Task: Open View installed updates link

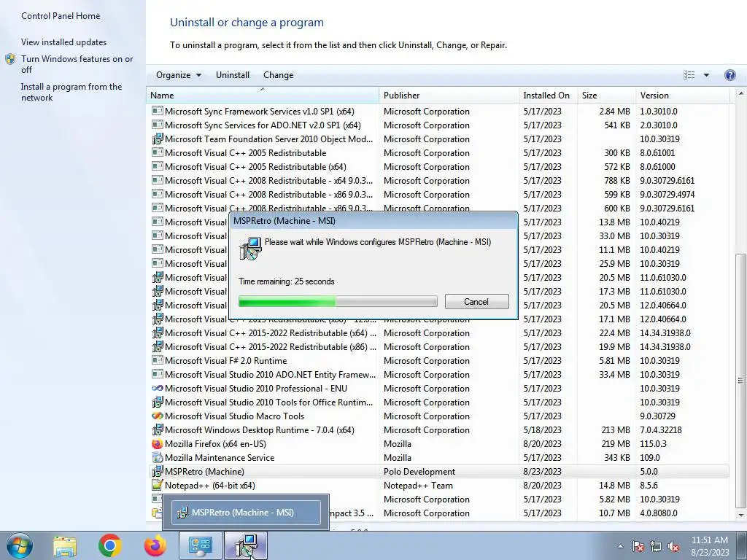Action: coord(64,42)
